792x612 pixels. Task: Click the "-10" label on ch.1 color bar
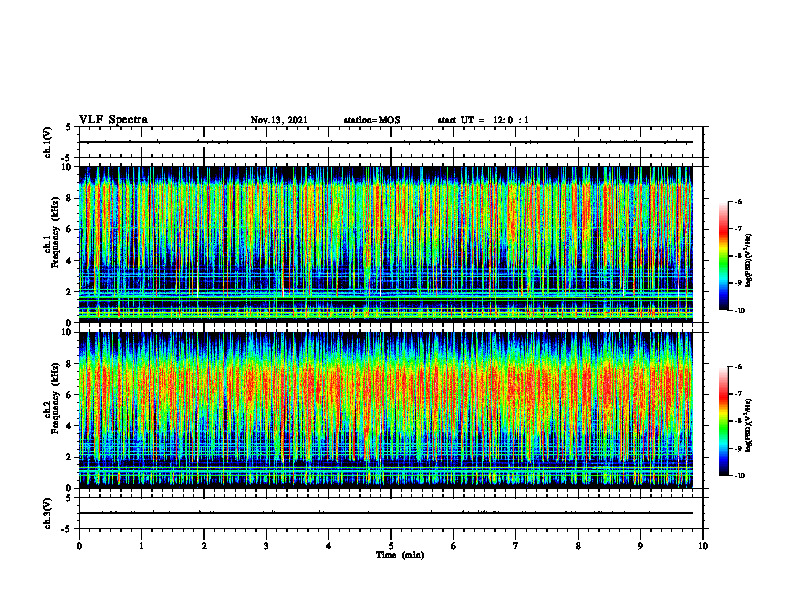tap(739, 311)
